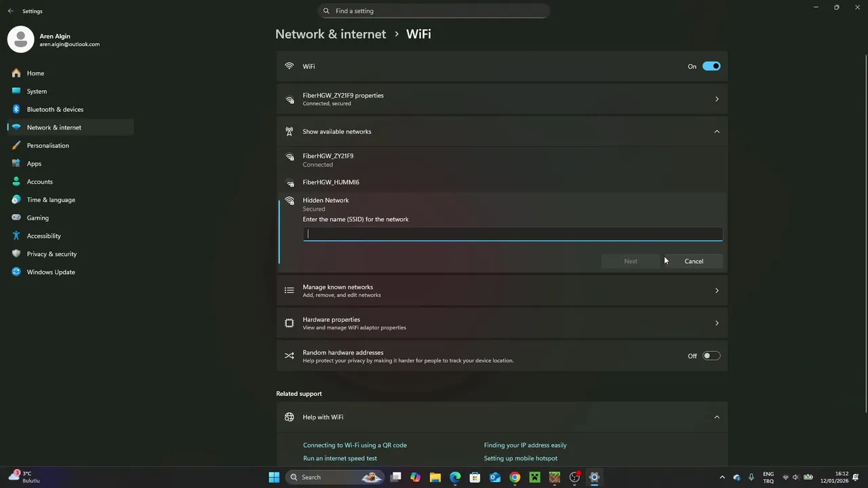Click the Settings gear taskbar icon
The image size is (868, 488).
(594, 477)
